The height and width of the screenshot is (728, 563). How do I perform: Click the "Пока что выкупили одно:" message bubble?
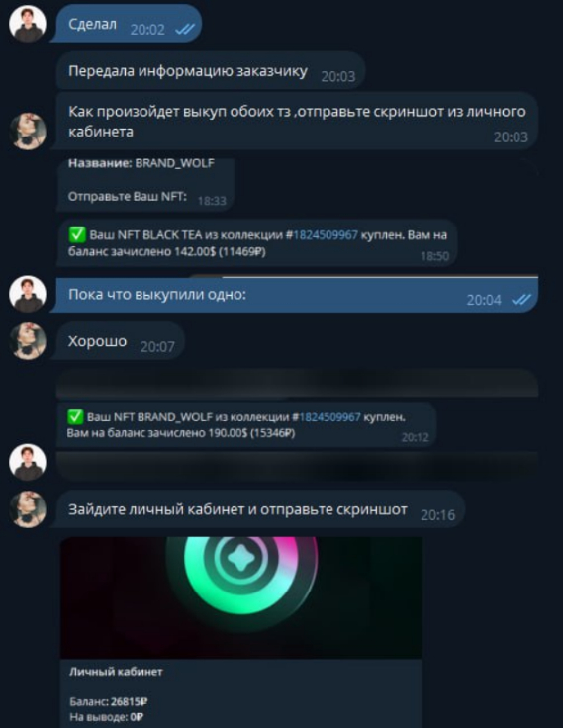pyautogui.click(x=297, y=295)
